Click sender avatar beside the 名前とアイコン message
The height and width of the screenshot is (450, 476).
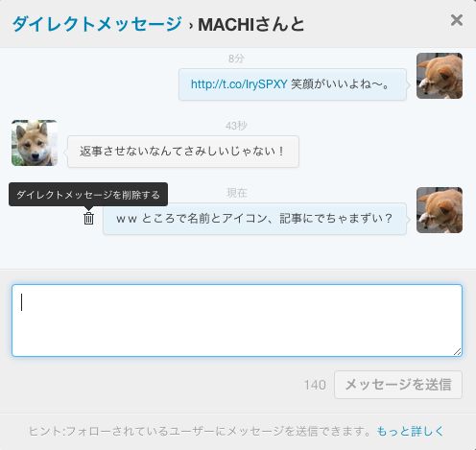click(x=440, y=210)
